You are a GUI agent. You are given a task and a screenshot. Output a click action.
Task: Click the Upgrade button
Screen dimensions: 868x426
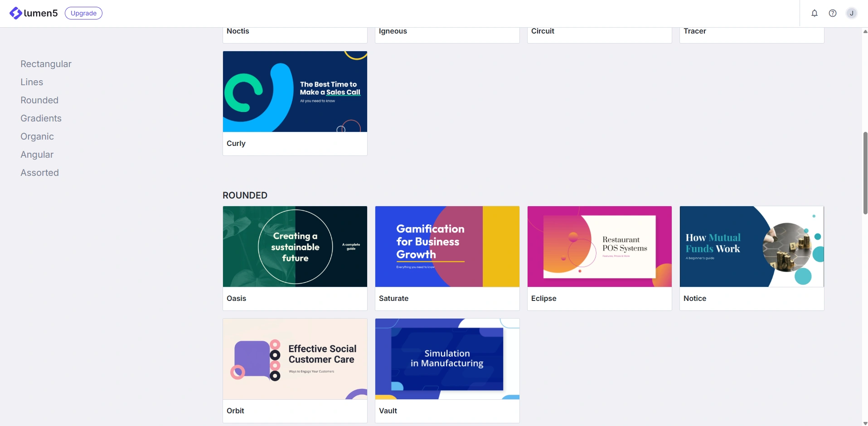click(83, 13)
